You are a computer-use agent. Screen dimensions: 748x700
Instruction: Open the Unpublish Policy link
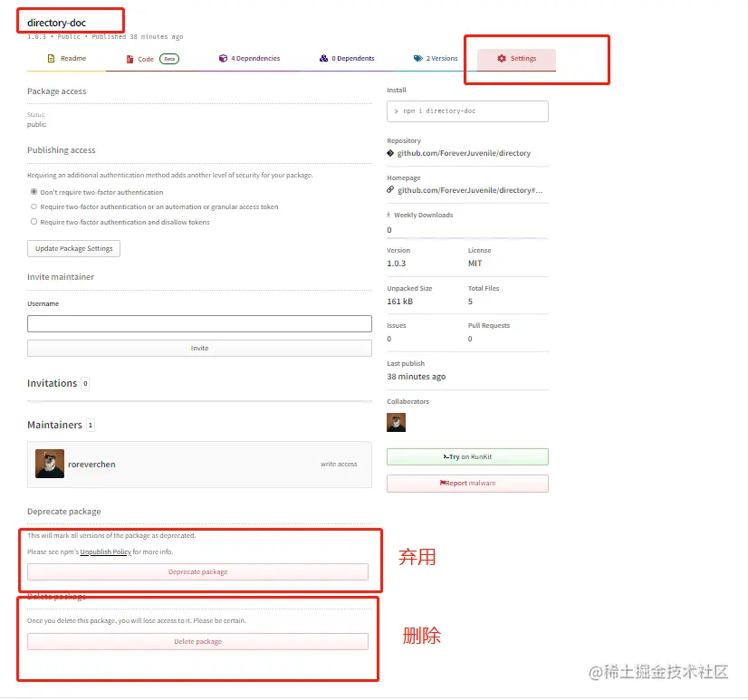(x=105, y=551)
